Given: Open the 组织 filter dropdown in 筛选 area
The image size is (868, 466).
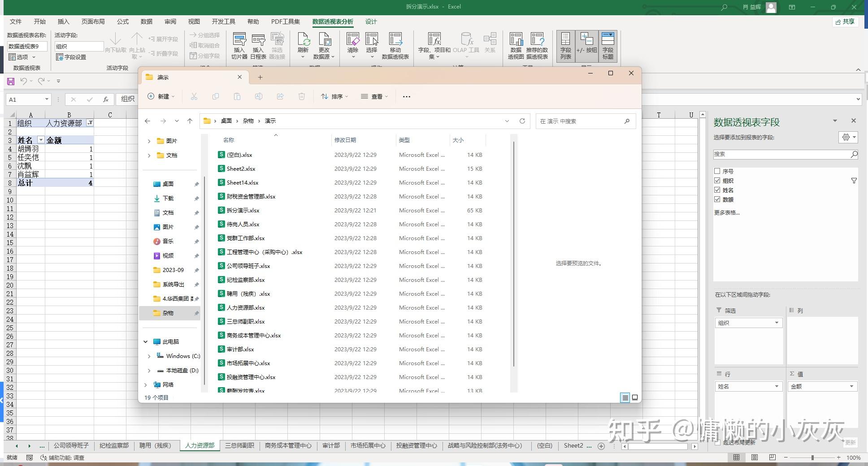Looking at the screenshot, I should point(776,322).
